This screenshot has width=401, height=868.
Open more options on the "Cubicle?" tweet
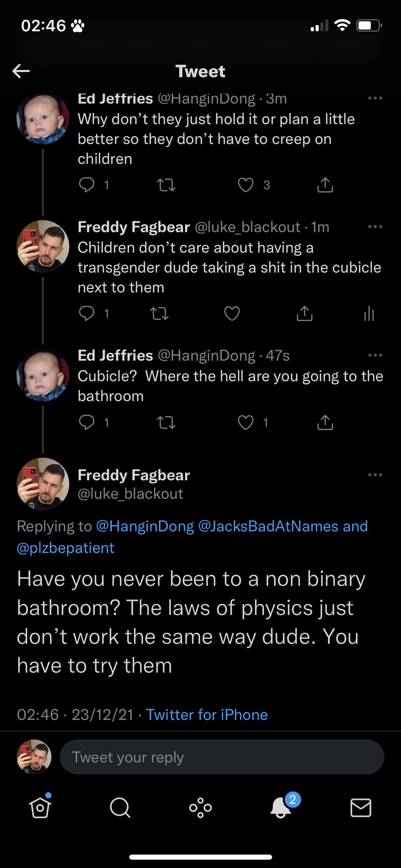pos(375,355)
